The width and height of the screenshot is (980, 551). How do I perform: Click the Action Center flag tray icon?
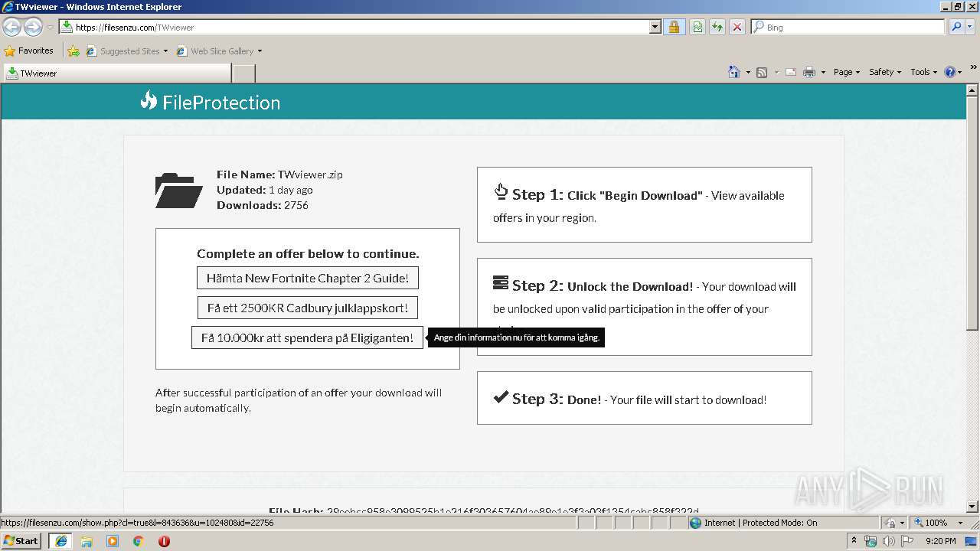click(907, 541)
